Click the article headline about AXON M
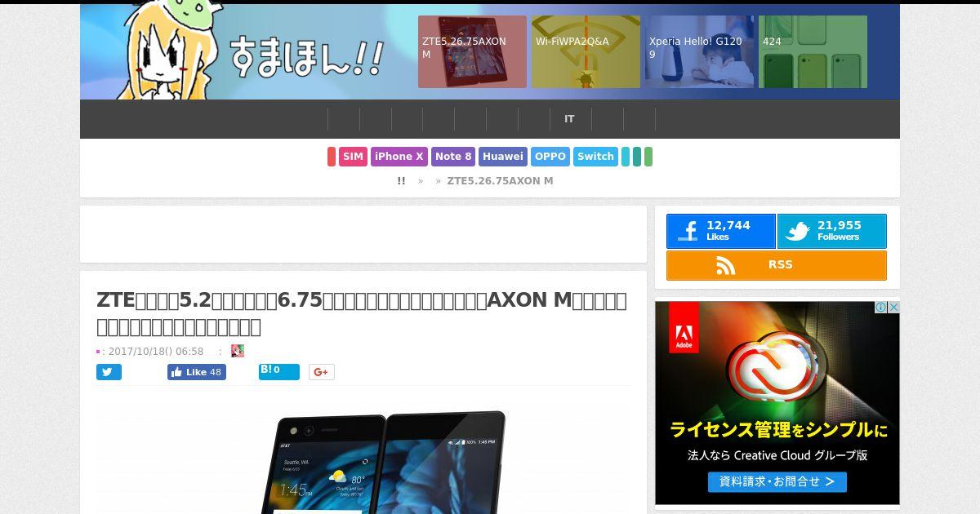This screenshot has height=514, width=980. [362, 313]
